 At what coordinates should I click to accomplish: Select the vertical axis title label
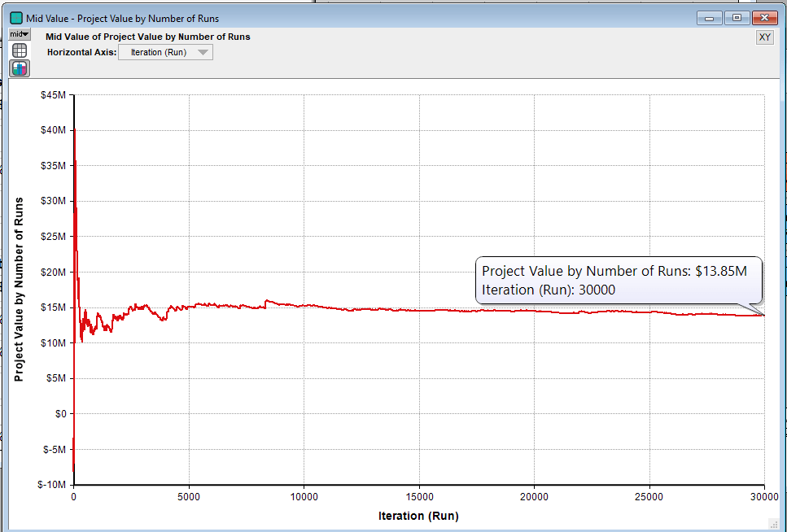pos(20,289)
